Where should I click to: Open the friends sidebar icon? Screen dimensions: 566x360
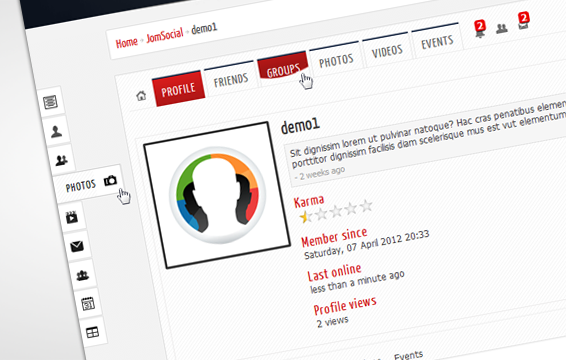click(x=61, y=160)
